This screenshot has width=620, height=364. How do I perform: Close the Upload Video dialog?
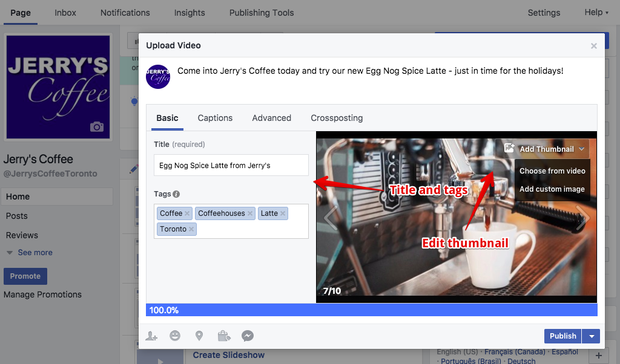593,46
